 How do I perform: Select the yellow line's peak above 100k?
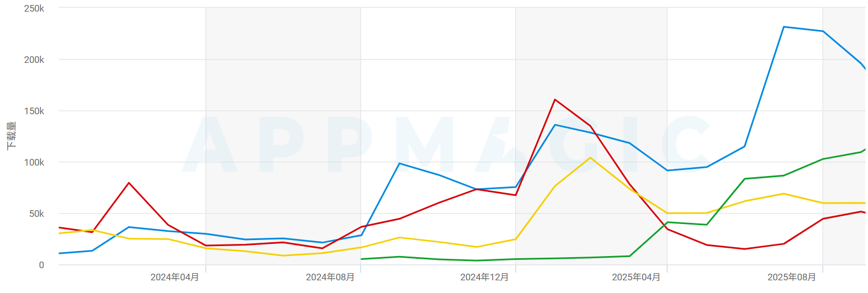pyautogui.click(x=590, y=158)
